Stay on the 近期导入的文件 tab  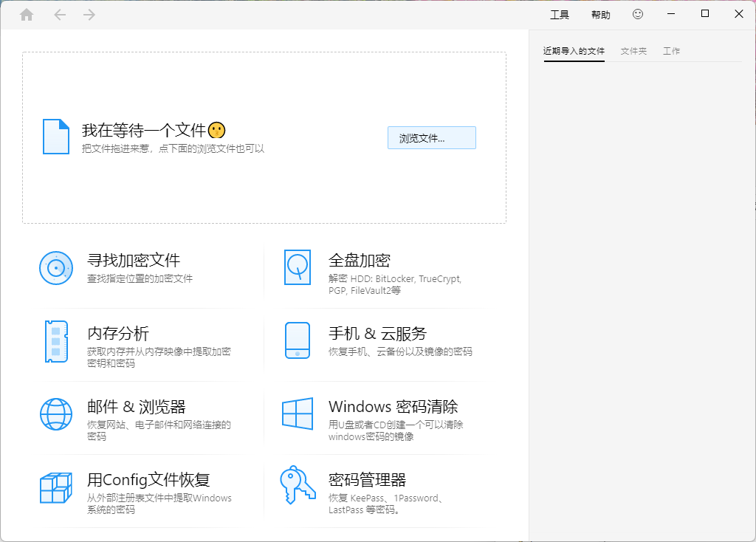574,51
